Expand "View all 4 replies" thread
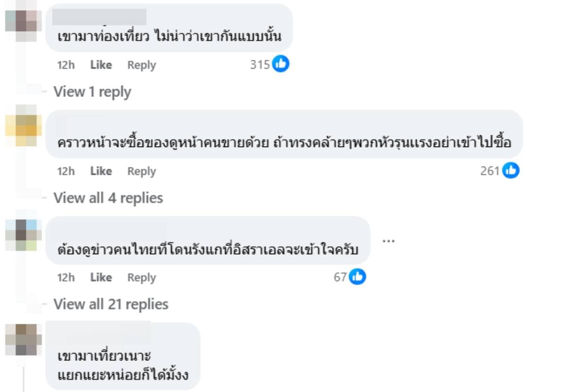Viewport: 585px width, 392px height. click(x=108, y=198)
